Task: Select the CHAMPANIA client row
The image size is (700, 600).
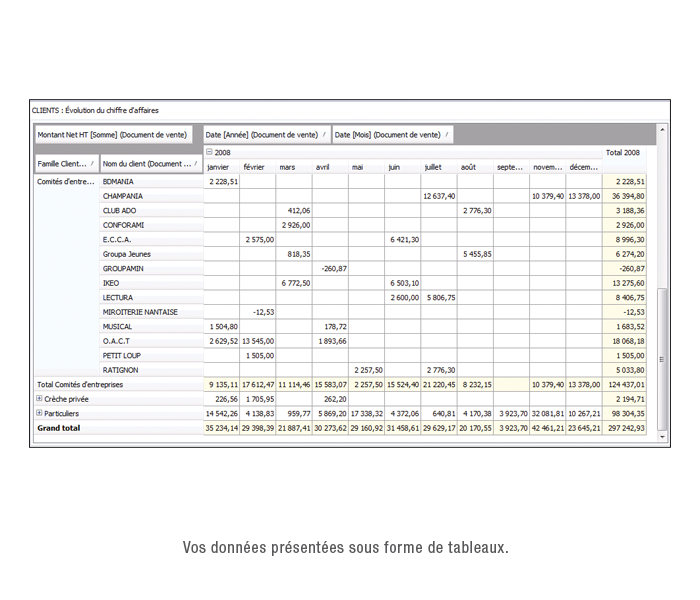Action: pyautogui.click(x=123, y=196)
